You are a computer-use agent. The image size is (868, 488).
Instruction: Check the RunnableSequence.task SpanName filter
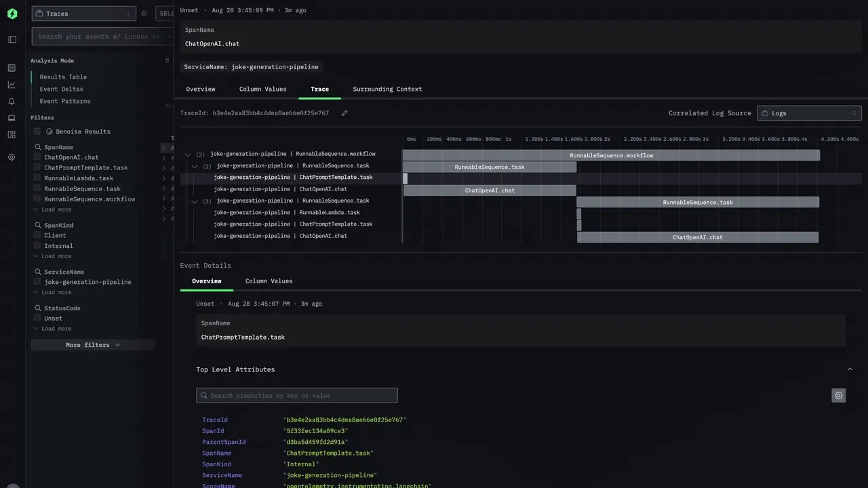click(37, 188)
